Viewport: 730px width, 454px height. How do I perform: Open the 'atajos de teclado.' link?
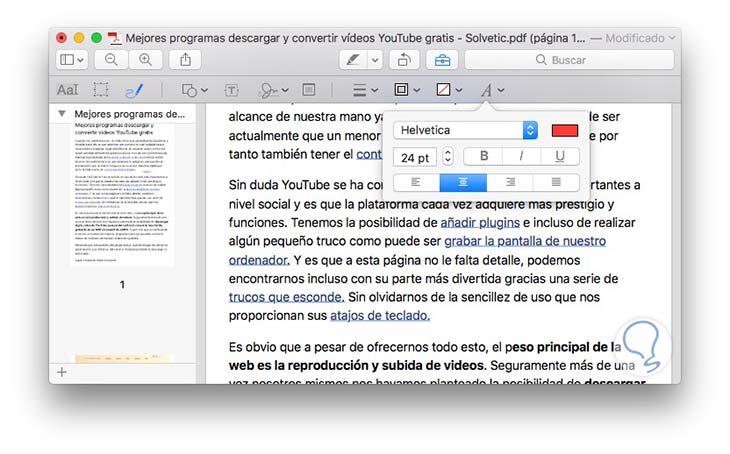[380, 316]
